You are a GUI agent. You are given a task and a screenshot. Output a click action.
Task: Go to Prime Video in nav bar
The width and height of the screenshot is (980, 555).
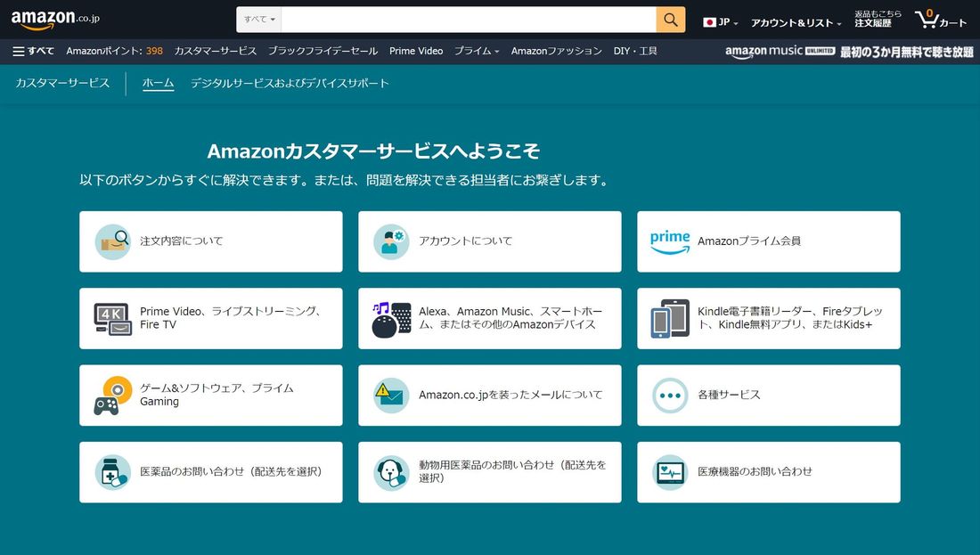point(416,52)
